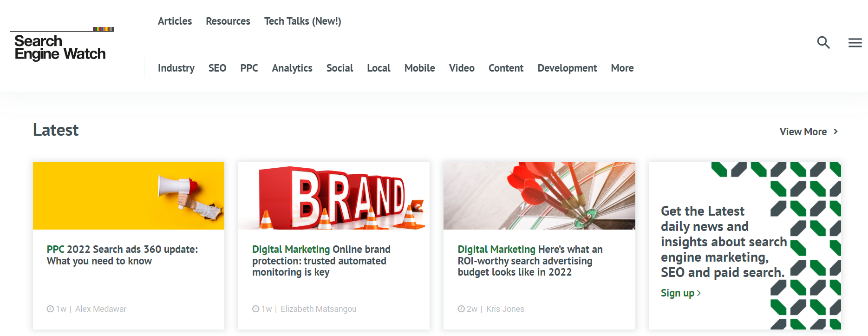Open the Articles menu
The height and width of the screenshot is (336, 868).
point(175,21)
